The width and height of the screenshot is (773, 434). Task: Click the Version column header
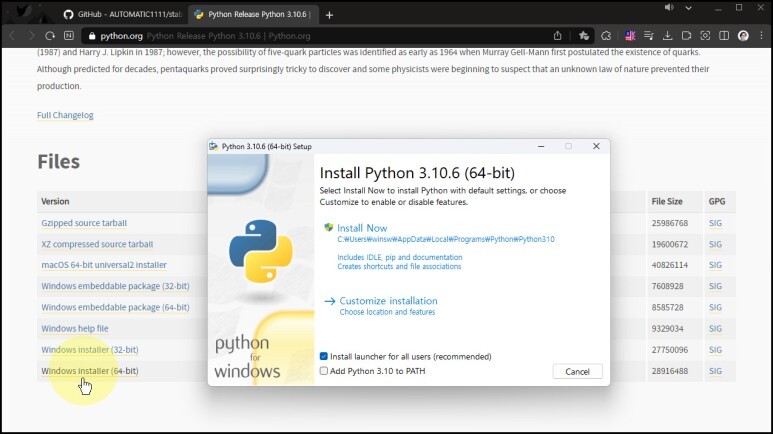tap(55, 201)
